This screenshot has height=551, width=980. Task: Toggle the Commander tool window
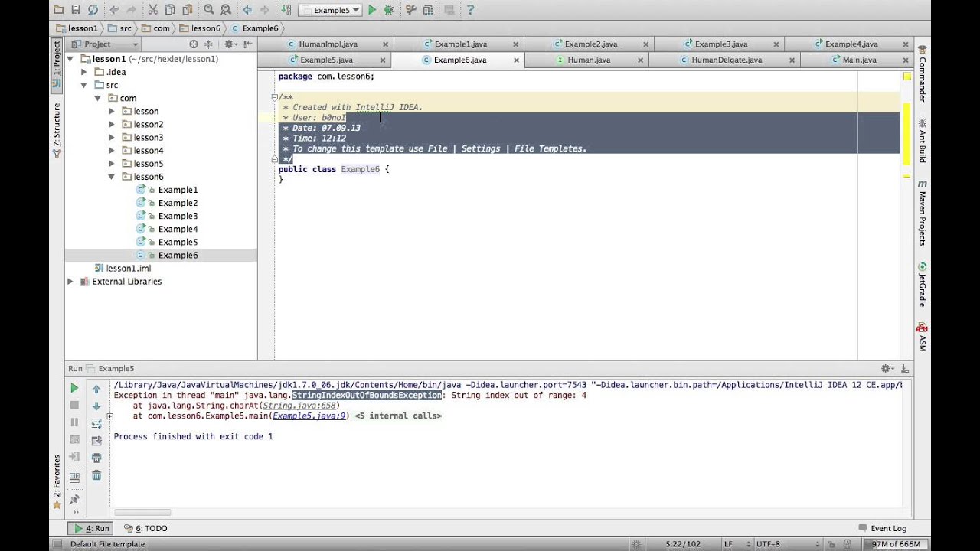[922, 73]
